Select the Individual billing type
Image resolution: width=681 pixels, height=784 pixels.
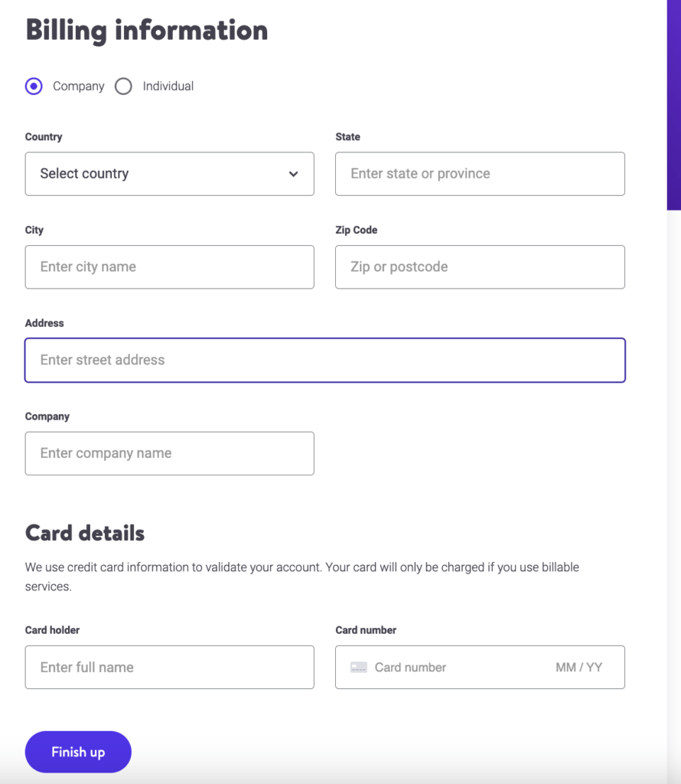tap(123, 86)
